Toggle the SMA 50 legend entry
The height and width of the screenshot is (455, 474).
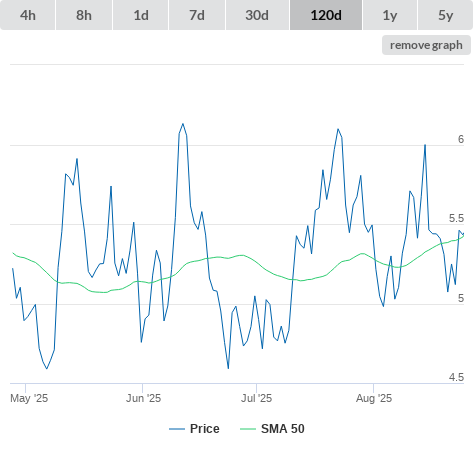click(283, 429)
